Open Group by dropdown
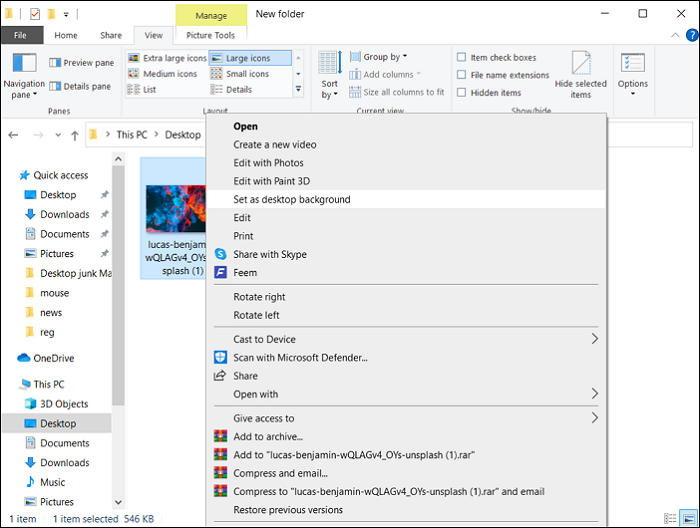Screen dimensions: 700x528 (379, 57)
